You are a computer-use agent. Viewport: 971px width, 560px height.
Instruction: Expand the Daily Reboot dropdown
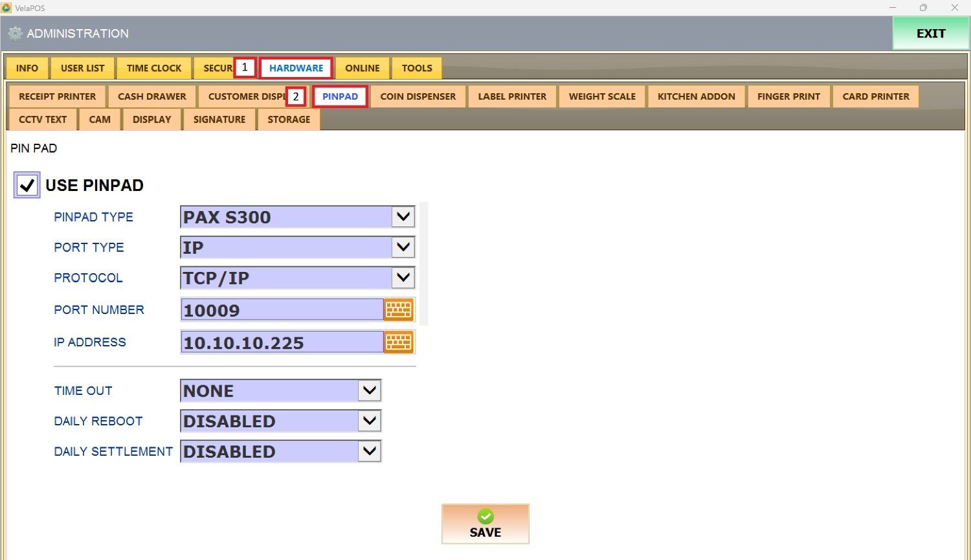(370, 421)
